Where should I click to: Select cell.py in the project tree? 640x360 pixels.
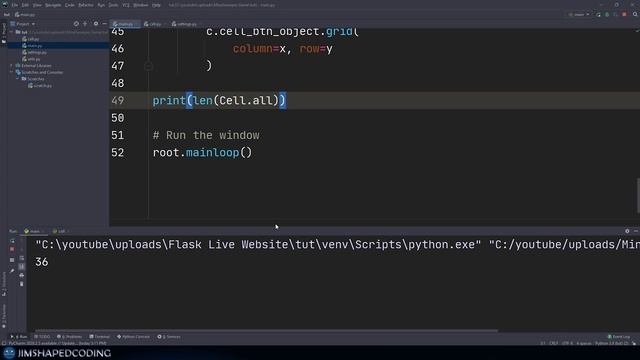click(31, 39)
